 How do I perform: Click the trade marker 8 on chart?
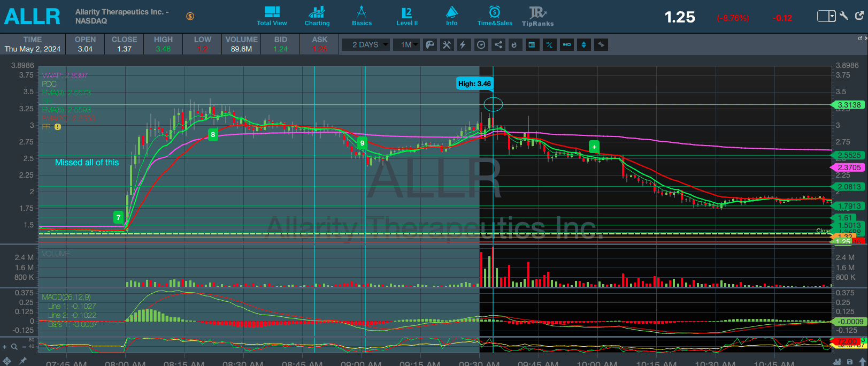(213, 135)
